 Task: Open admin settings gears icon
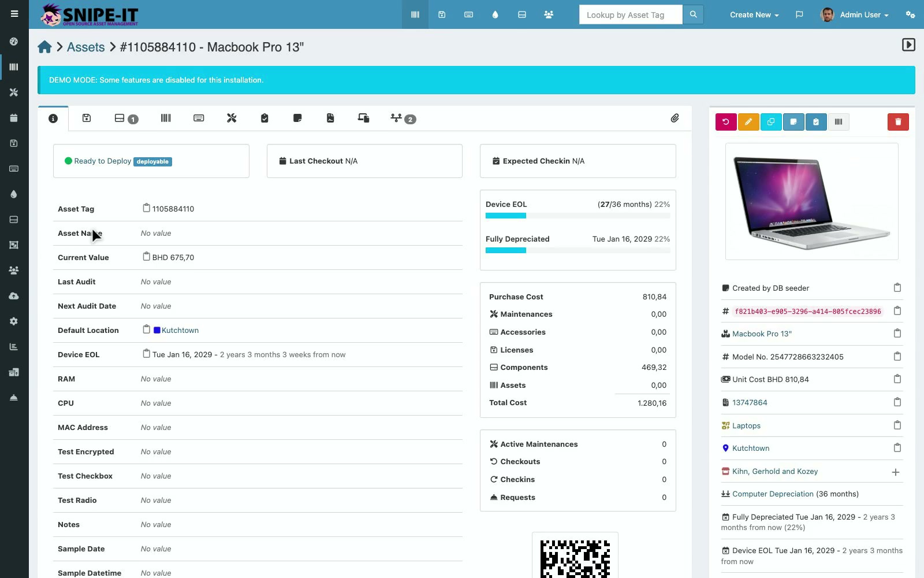910,14
